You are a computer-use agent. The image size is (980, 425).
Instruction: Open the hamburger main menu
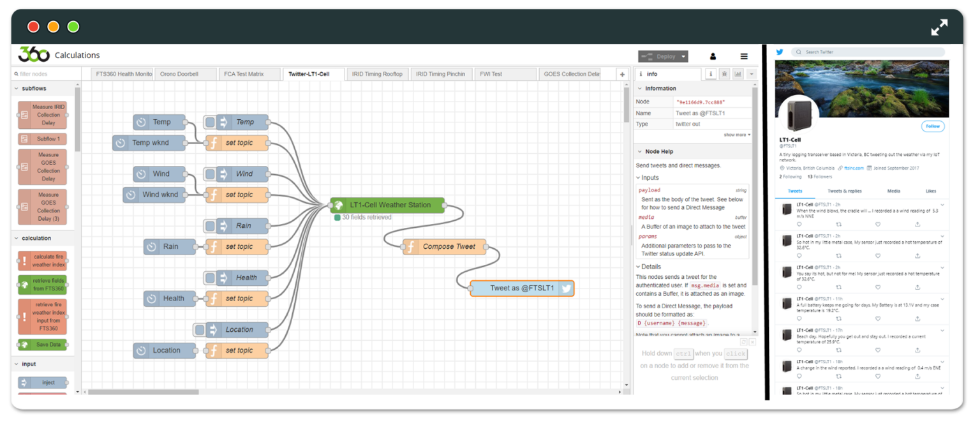pyautogui.click(x=744, y=56)
